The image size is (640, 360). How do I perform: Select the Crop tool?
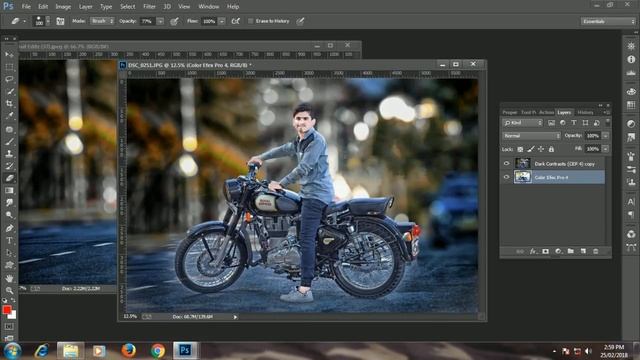click(x=9, y=104)
